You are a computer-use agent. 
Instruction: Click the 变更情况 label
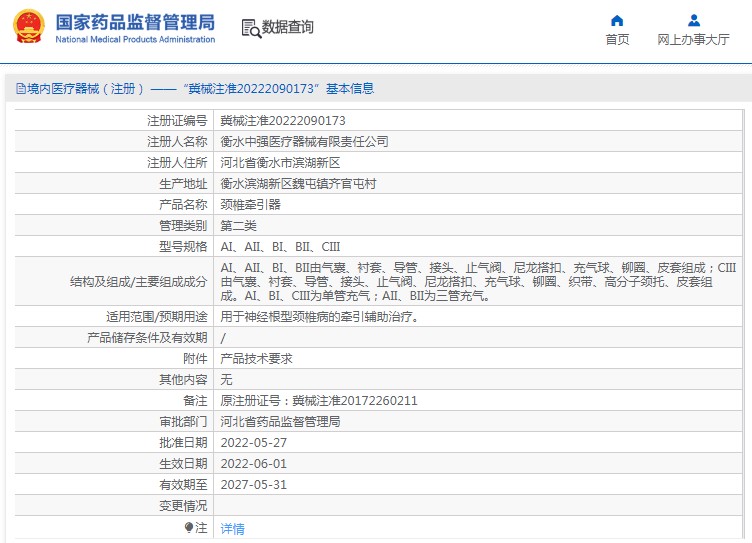click(x=183, y=506)
